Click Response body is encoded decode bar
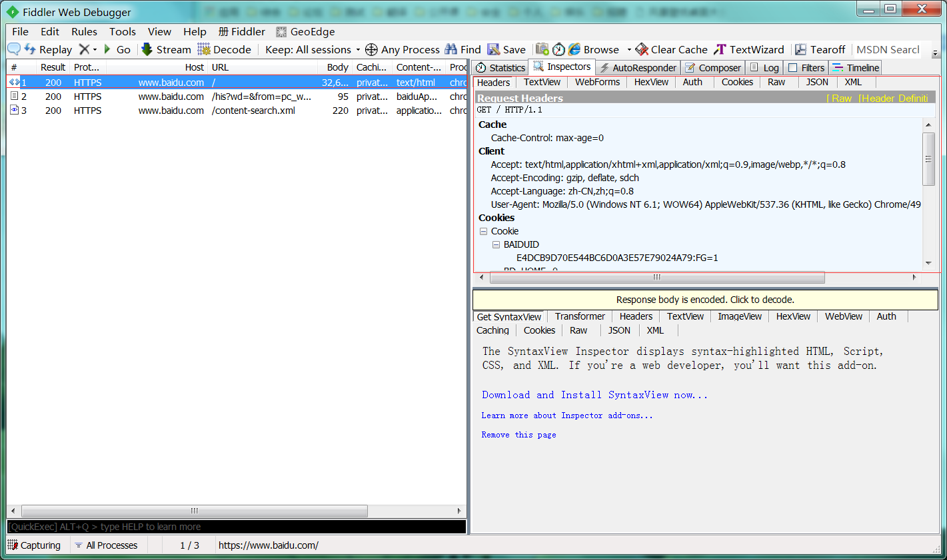Viewport: 947px width, 560px height. (705, 300)
